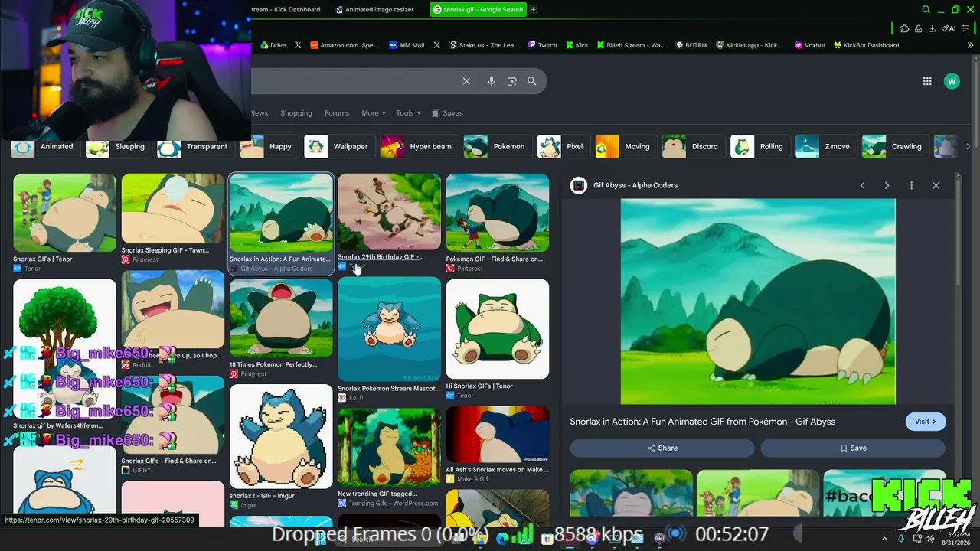980x551 pixels.
Task: Save the previewed Snorlax GIF
Action: [x=853, y=448]
